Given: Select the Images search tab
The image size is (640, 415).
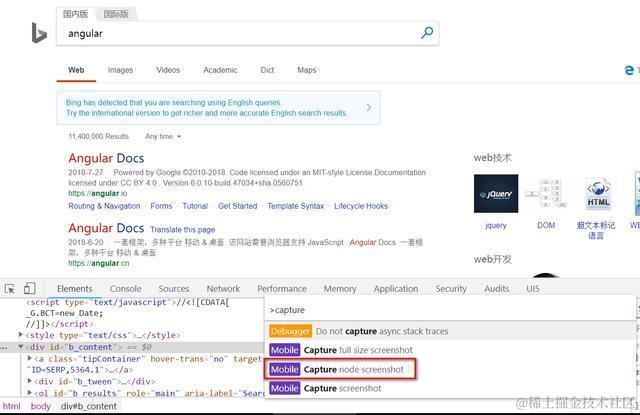Looking at the screenshot, I should [120, 70].
